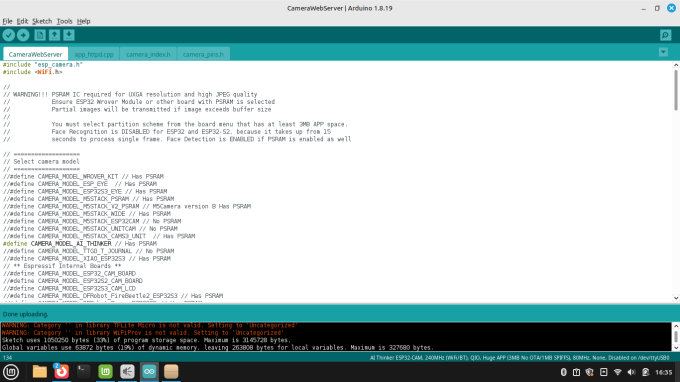This screenshot has width=680, height=382.
Task: Click the code editor scroll-up arrow
Action: click(676, 65)
